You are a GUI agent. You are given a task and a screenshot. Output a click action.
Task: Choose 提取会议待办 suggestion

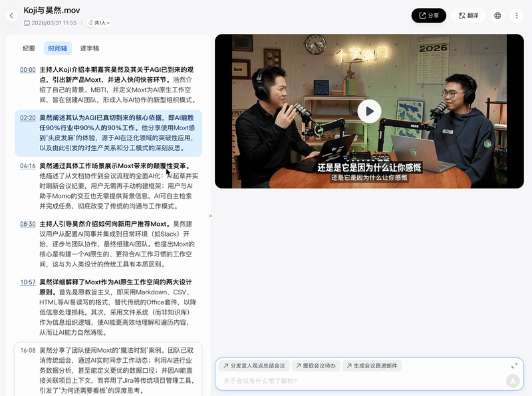[316, 366]
